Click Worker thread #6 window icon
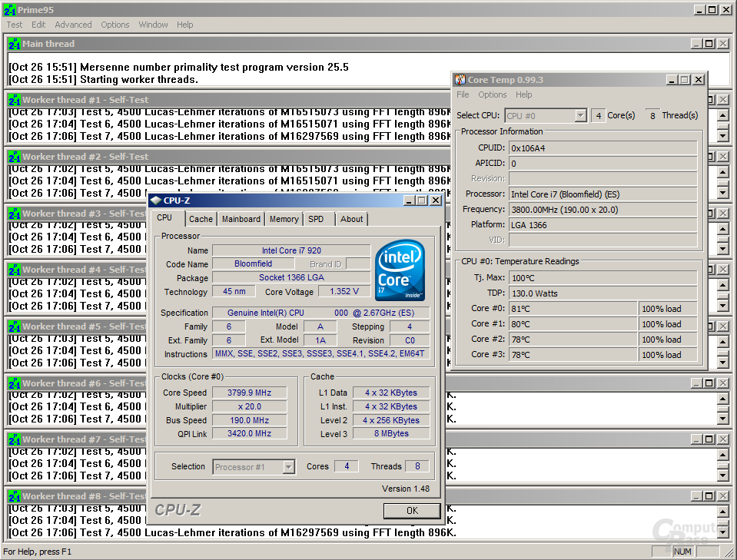This screenshot has width=737, height=560. tap(14, 383)
